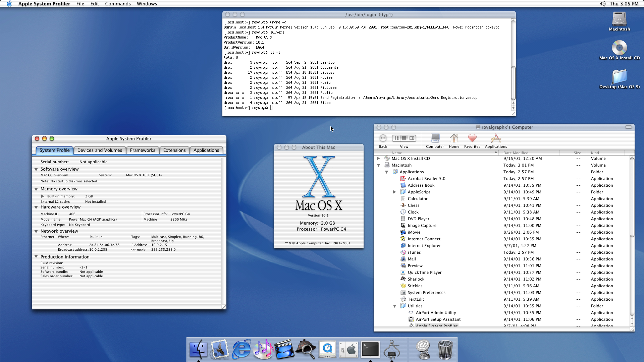Viewport: 644px width, 362px height.
Task: Collapse Hardware overview section
Action: 36,207
